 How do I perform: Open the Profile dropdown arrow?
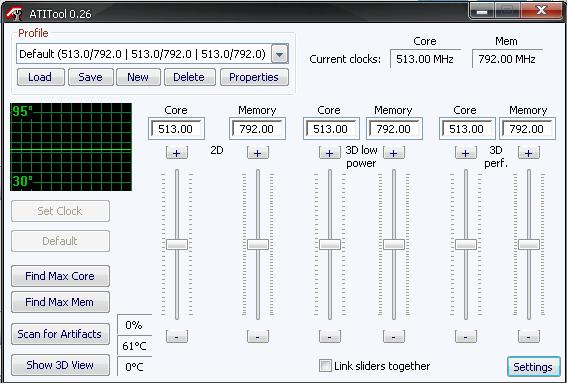pyautogui.click(x=280, y=54)
